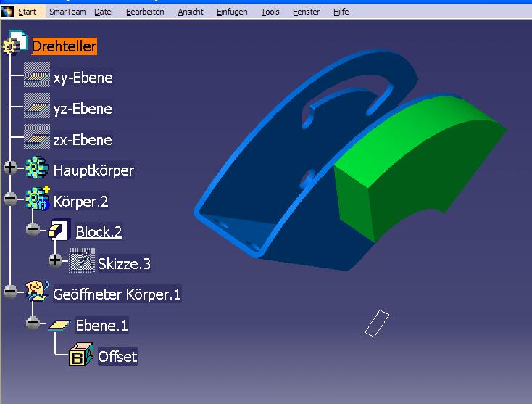
Task: Click the xy-Ebene plane icon
Action: [x=37, y=75]
